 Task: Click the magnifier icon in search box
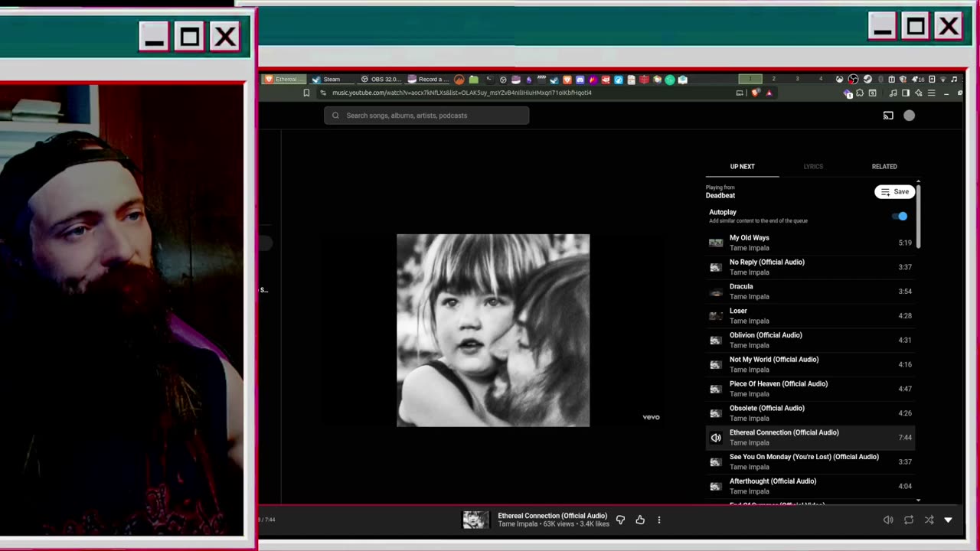click(335, 116)
